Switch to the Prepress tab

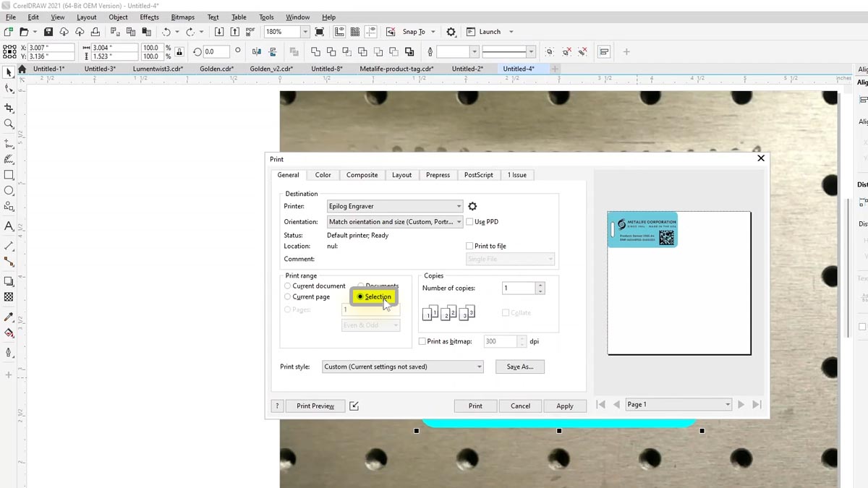tap(438, 174)
